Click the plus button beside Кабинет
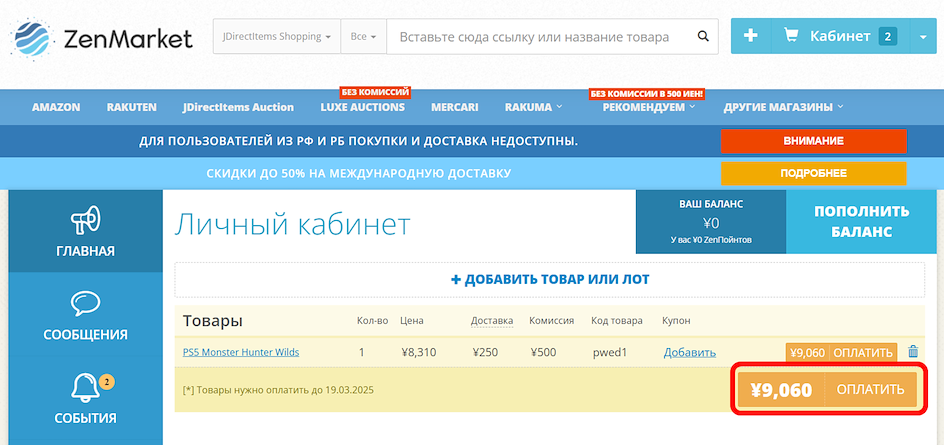 tap(751, 36)
